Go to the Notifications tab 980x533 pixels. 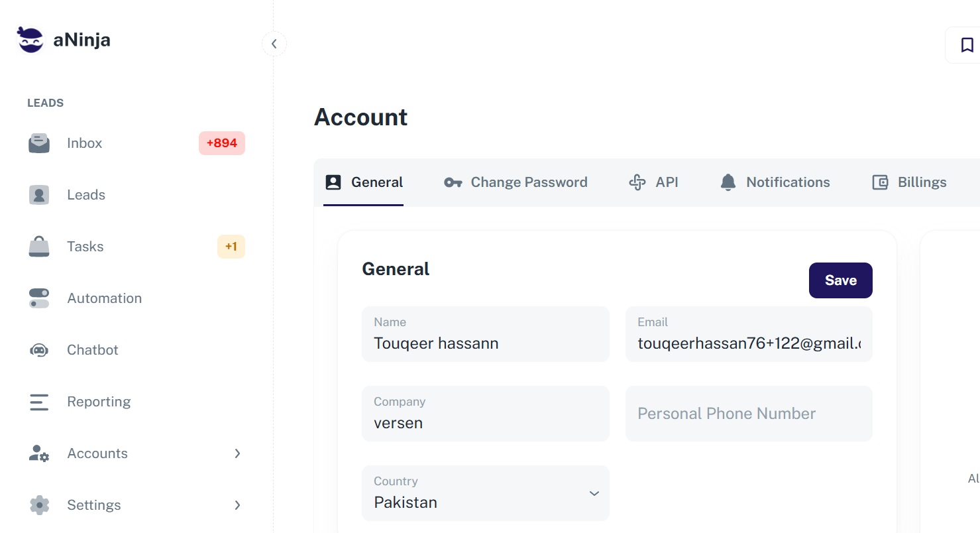point(775,182)
